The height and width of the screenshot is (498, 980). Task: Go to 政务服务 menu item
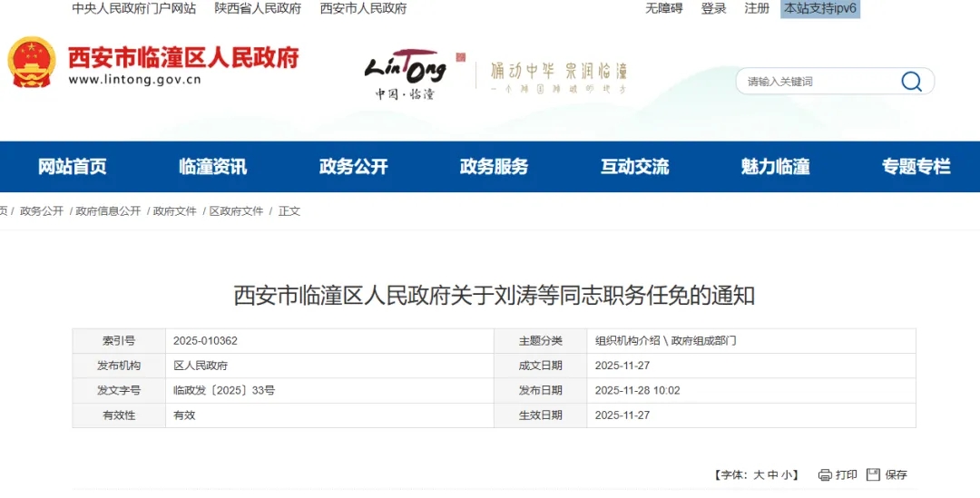tap(495, 167)
